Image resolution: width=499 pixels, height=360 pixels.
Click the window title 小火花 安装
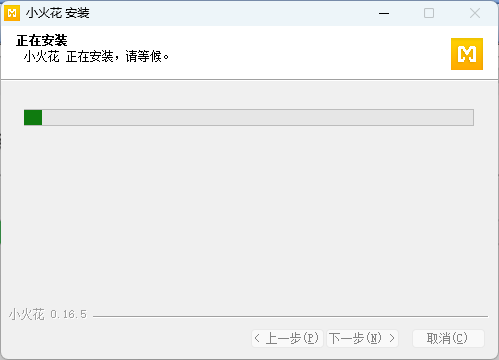coord(58,13)
